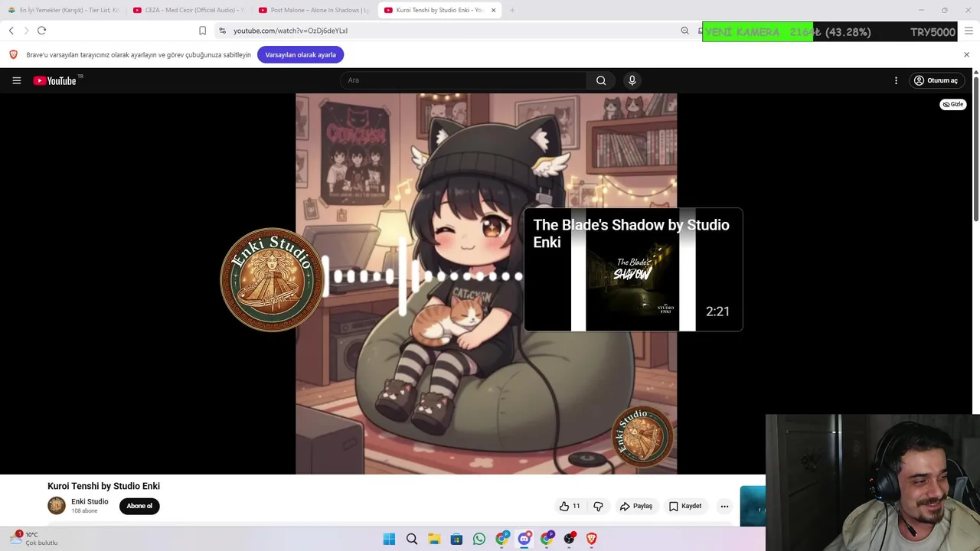Open the Brave browser main menu
Screen dimensions: 980x551
coord(969,31)
